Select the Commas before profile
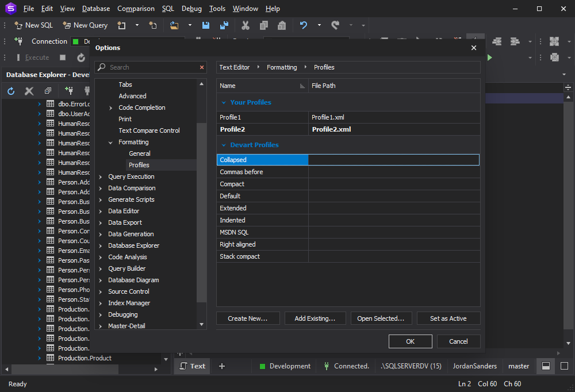Image resolution: width=575 pixels, height=392 pixels. coord(348,172)
